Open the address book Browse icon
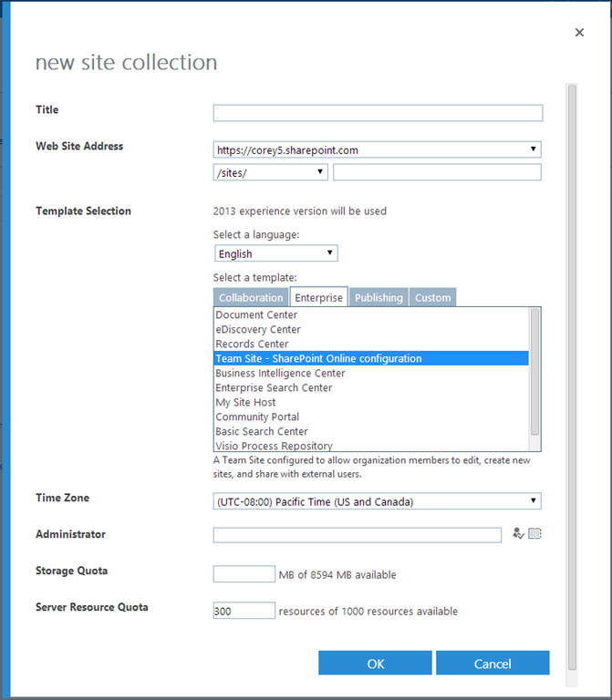The height and width of the screenshot is (700, 612). tap(534, 533)
